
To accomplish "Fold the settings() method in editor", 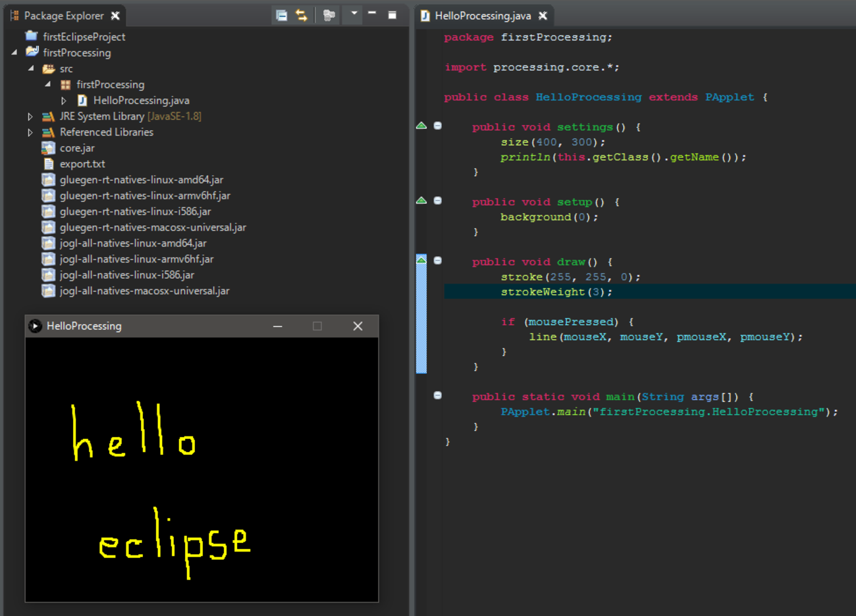I will 438,126.
